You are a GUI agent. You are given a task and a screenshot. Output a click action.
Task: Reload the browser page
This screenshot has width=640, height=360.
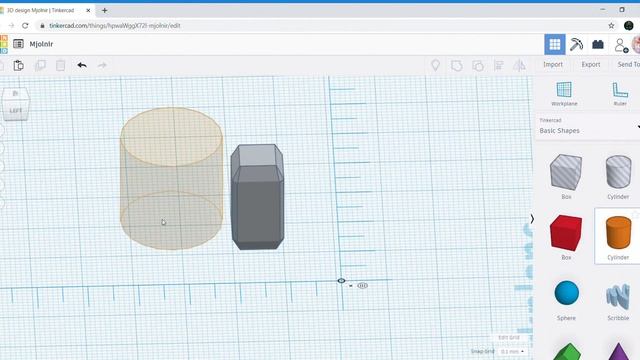25,25
